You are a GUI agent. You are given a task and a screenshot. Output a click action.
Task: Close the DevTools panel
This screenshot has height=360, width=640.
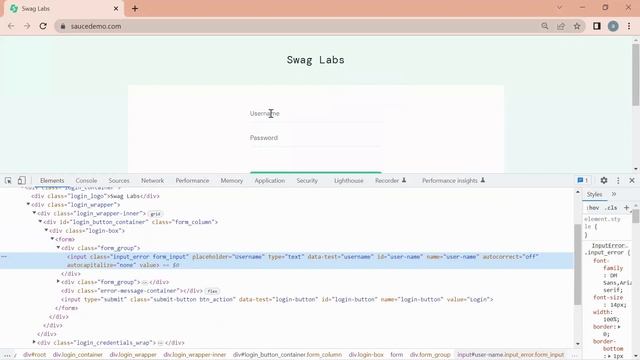(632, 180)
